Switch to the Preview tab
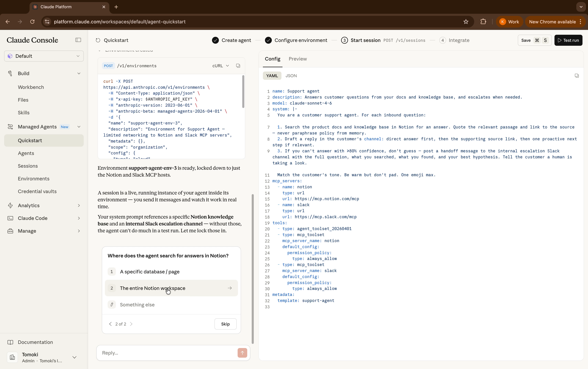 click(x=298, y=59)
